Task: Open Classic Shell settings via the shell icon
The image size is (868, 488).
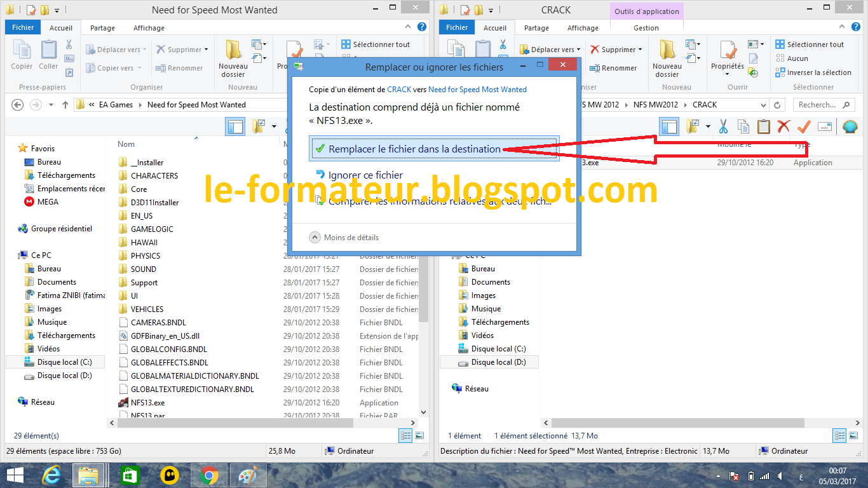Action: (x=850, y=126)
